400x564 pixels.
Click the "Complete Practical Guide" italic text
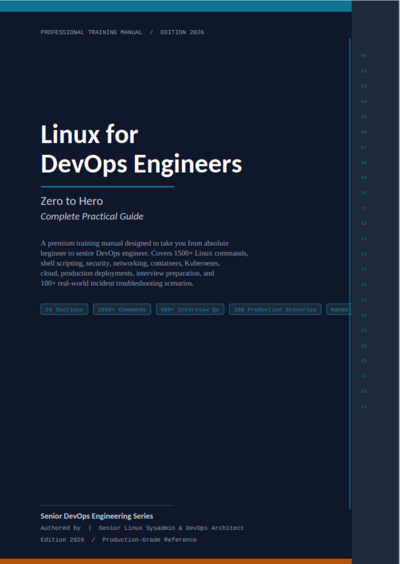92,217
